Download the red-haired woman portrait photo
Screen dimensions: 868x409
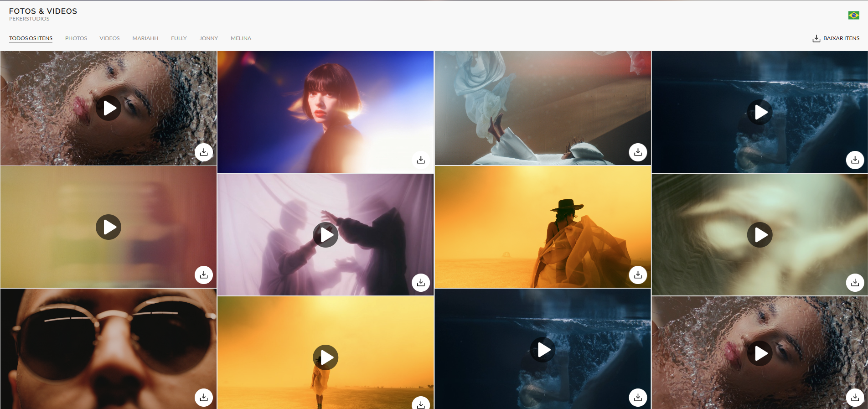coord(421,160)
